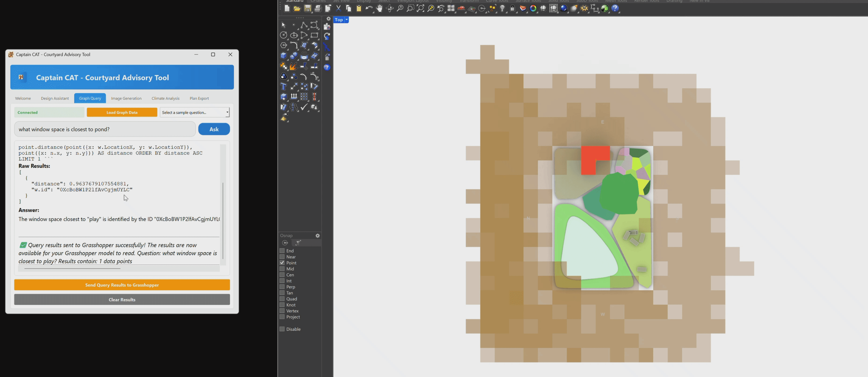Activate the Pan hand tool

379,9
